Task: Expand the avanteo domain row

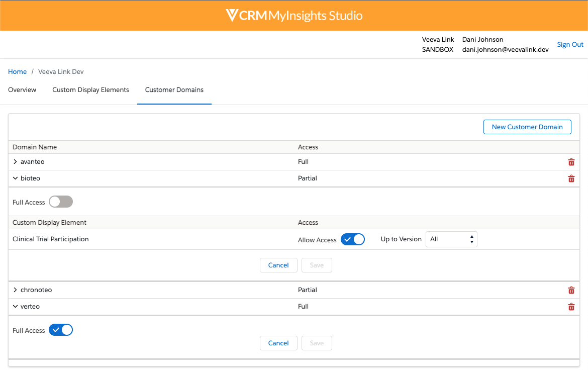Action: [x=16, y=162]
